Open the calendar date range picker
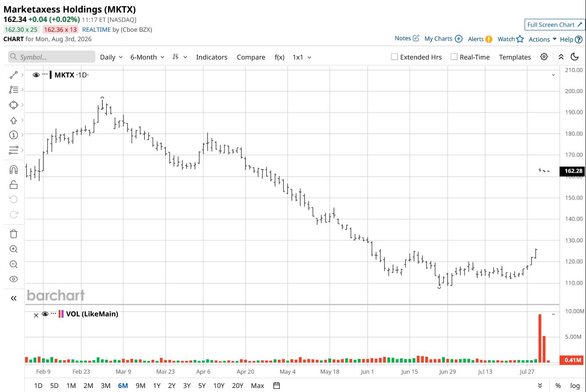Viewport: 586px width, 392px height. pos(276,385)
